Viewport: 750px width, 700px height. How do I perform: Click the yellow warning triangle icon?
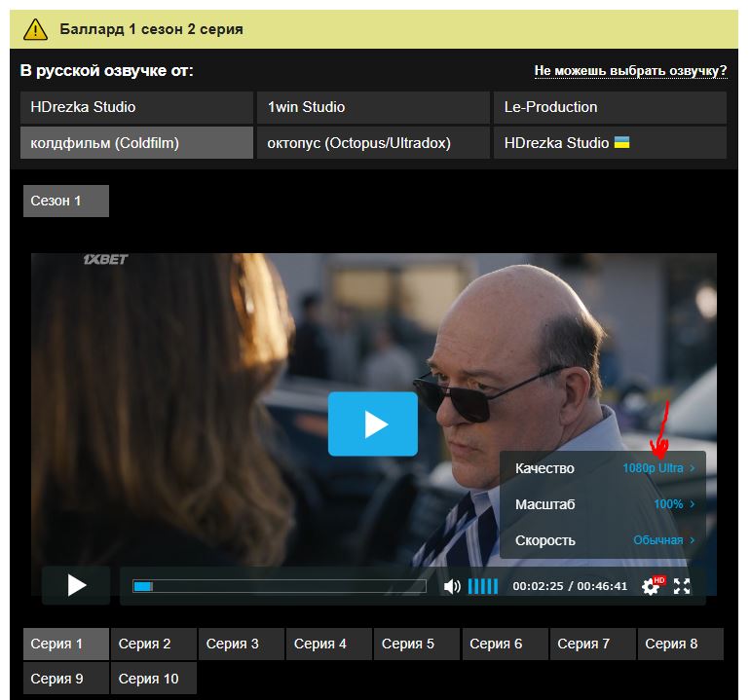pos(35,29)
